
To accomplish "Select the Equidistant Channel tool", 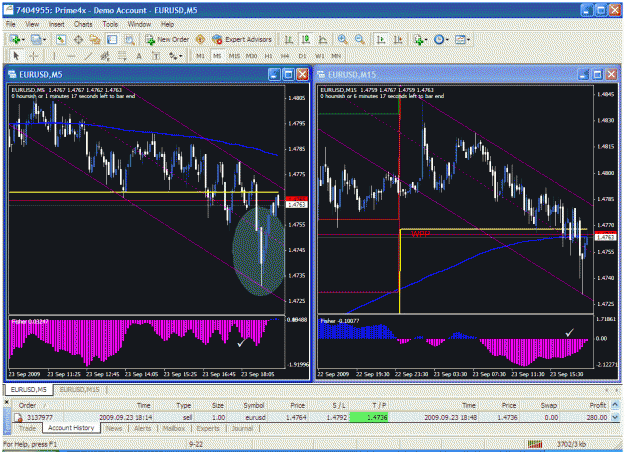I will click(x=105, y=56).
